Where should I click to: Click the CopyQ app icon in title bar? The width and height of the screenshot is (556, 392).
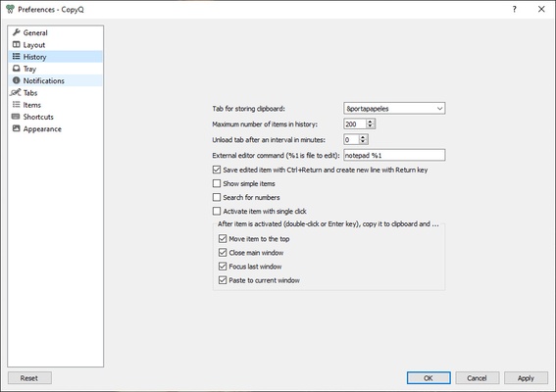10,9
